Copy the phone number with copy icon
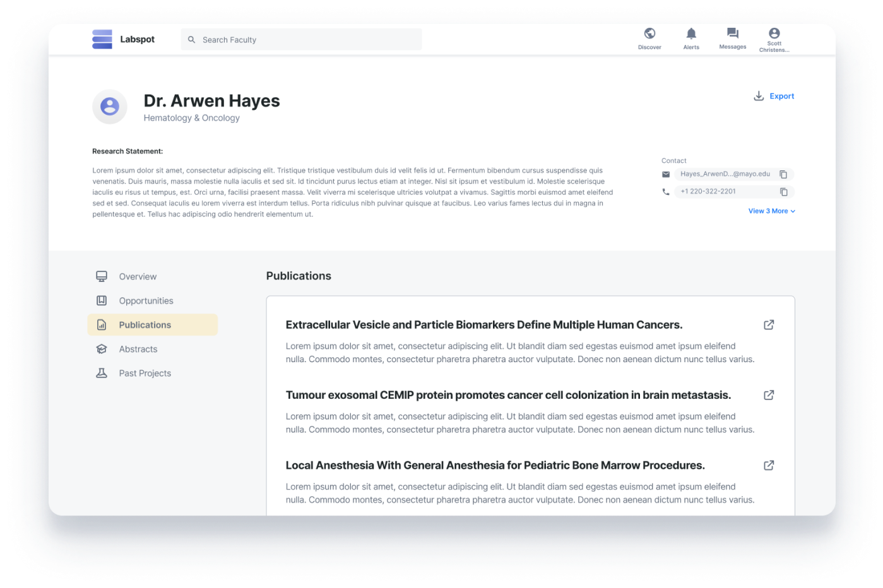Image resolution: width=883 pixels, height=588 pixels. [783, 192]
